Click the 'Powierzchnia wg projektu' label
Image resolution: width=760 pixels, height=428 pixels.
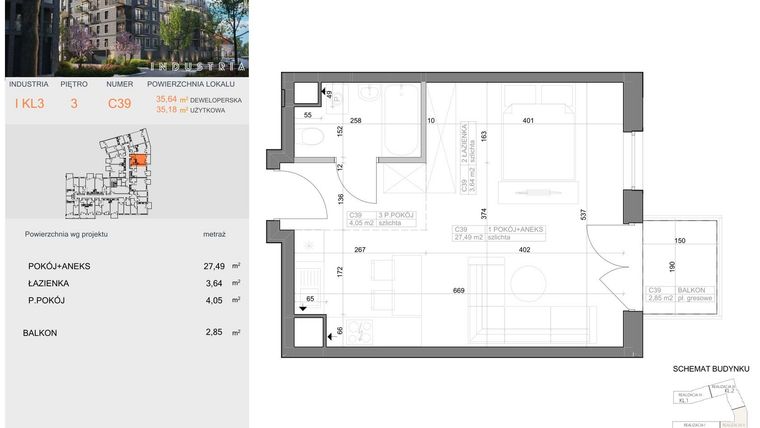pos(66,234)
